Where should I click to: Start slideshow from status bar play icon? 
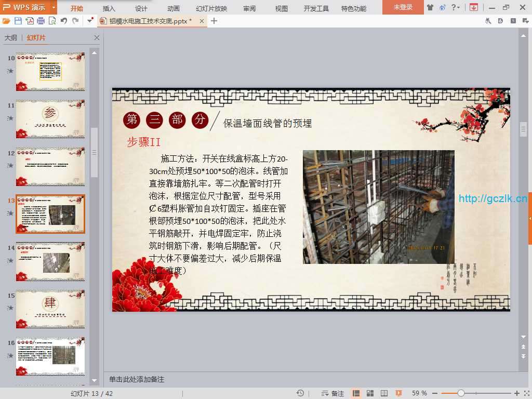tap(398, 393)
